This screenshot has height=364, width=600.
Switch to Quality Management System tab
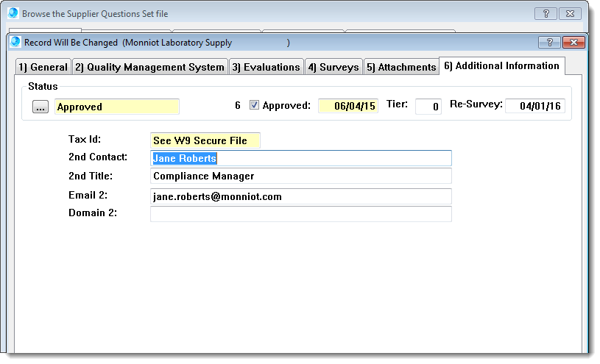[149, 67]
